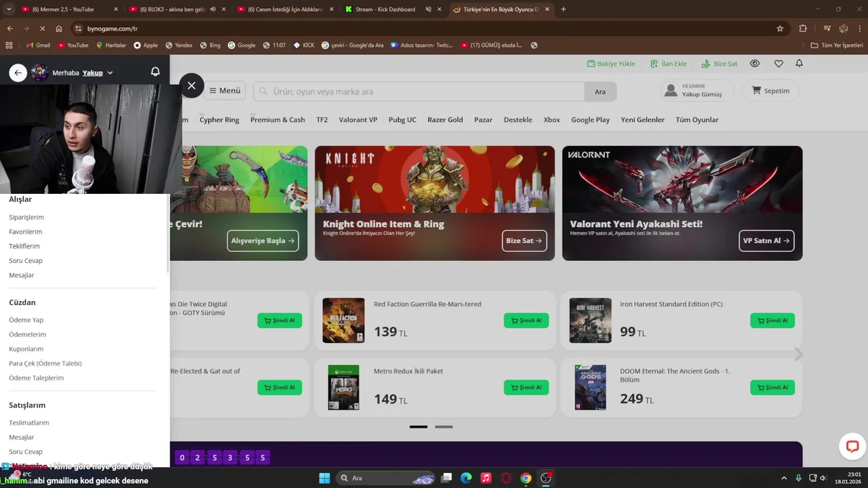Open a new browser tab with the plus button
This screenshot has height=488, width=868.
(x=564, y=9)
